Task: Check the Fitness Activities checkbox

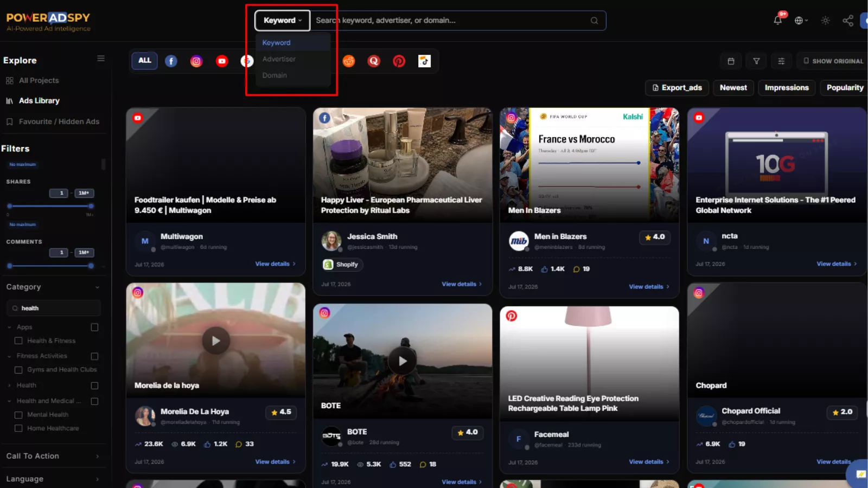Action: point(94,356)
